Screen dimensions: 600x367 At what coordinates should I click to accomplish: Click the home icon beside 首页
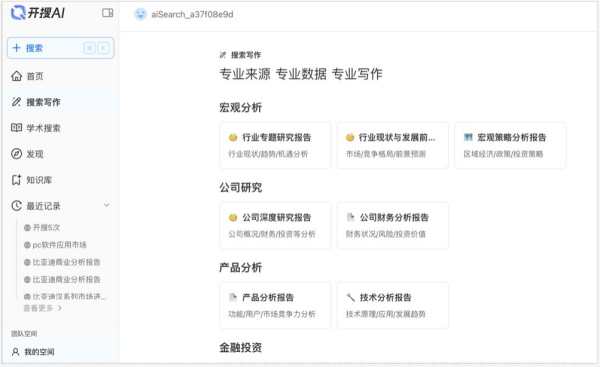(16, 76)
